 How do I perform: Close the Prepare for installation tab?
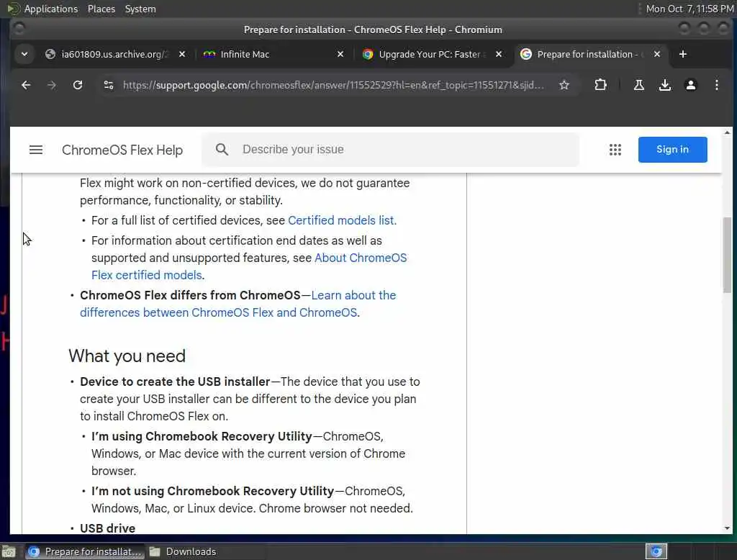point(657,55)
